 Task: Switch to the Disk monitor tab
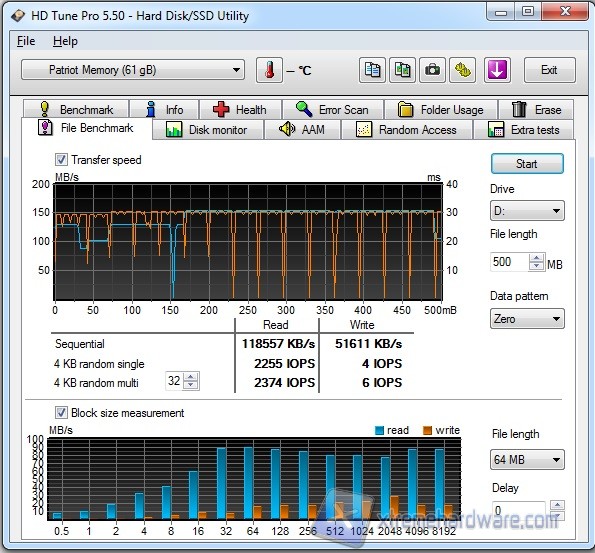pyautogui.click(x=208, y=130)
